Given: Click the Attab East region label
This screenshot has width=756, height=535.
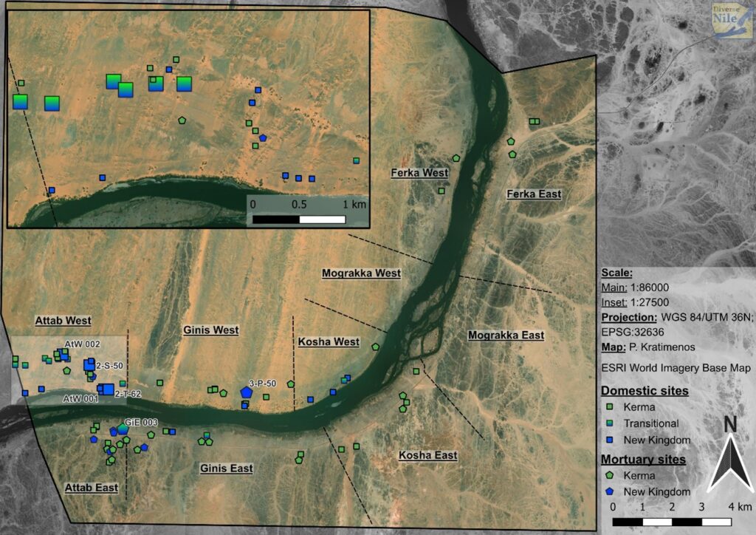Looking at the screenshot, I should pyautogui.click(x=91, y=488).
